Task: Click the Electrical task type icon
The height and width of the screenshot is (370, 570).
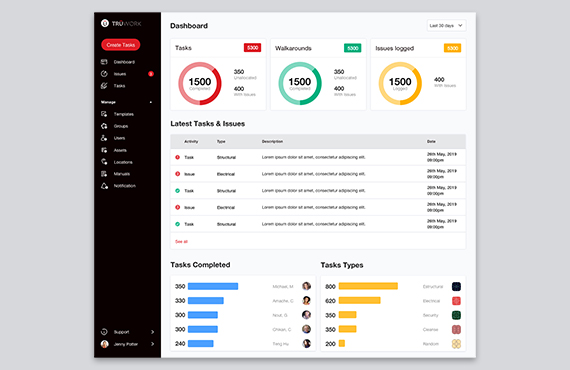Action: click(x=456, y=301)
